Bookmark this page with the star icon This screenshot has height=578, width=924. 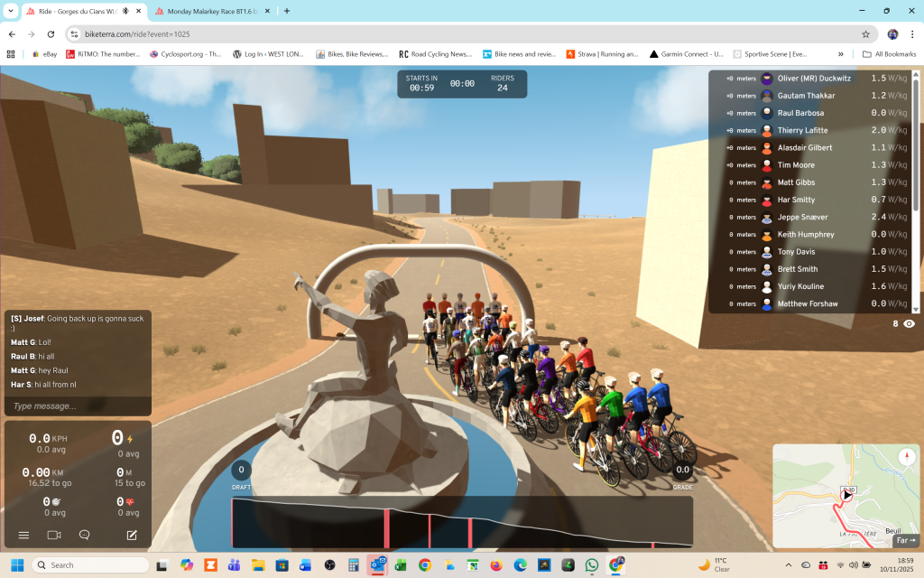[x=865, y=34]
